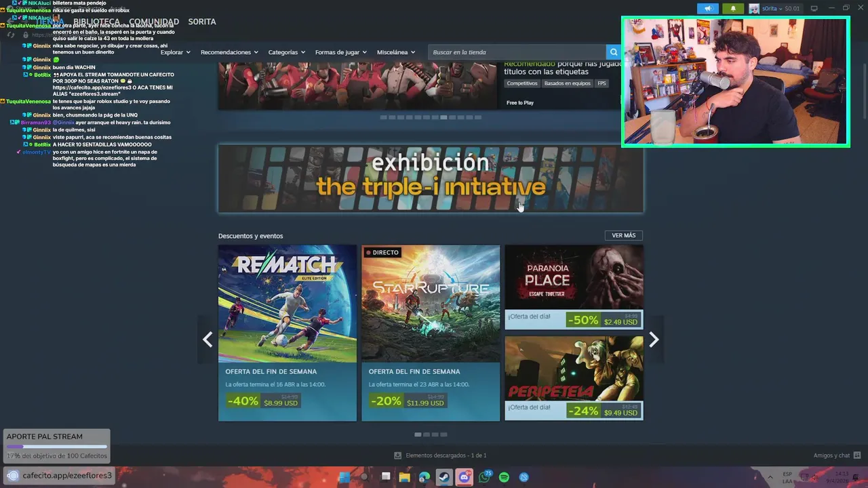Show next offers with right arrow
The width and height of the screenshot is (868, 488).
click(x=654, y=340)
